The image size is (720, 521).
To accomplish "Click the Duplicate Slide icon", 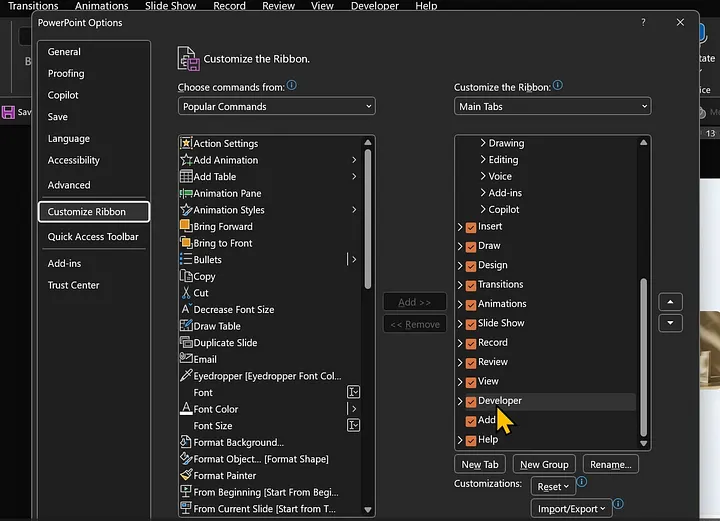I will coord(186,343).
